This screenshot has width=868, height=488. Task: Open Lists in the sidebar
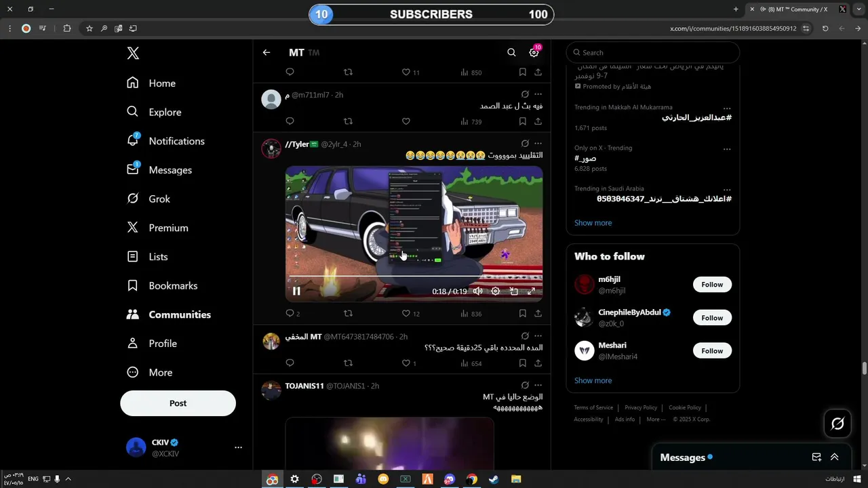[x=148, y=256]
